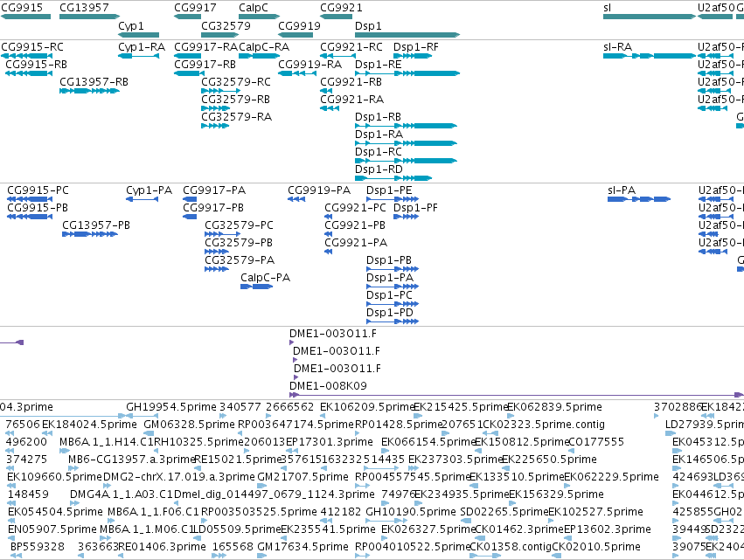Click EST EN05907.5prime
744x560 pixels.
[12, 539]
